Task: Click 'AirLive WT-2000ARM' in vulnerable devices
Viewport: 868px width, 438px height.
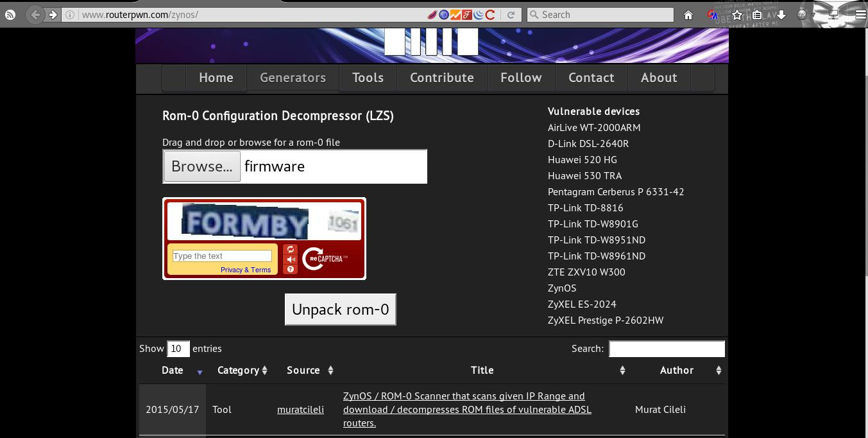Action: click(x=594, y=127)
